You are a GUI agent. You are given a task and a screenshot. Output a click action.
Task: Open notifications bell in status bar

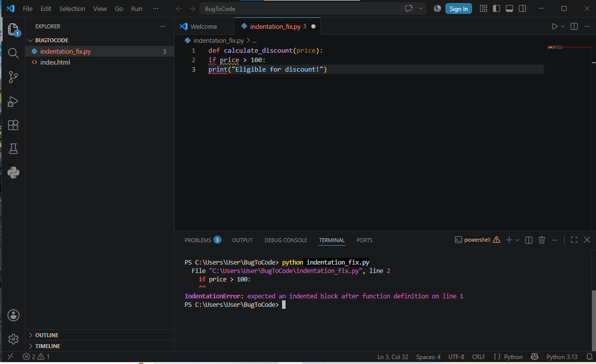click(x=589, y=357)
